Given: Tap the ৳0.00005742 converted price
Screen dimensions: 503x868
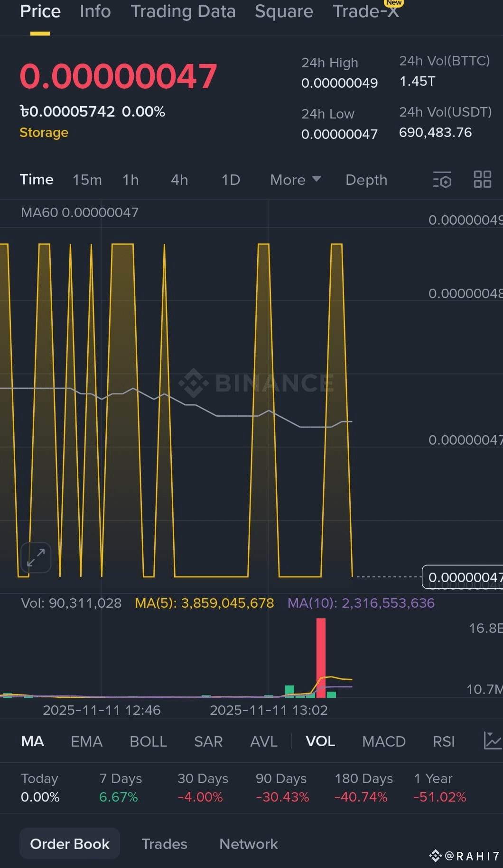Looking at the screenshot, I should 67,111.
